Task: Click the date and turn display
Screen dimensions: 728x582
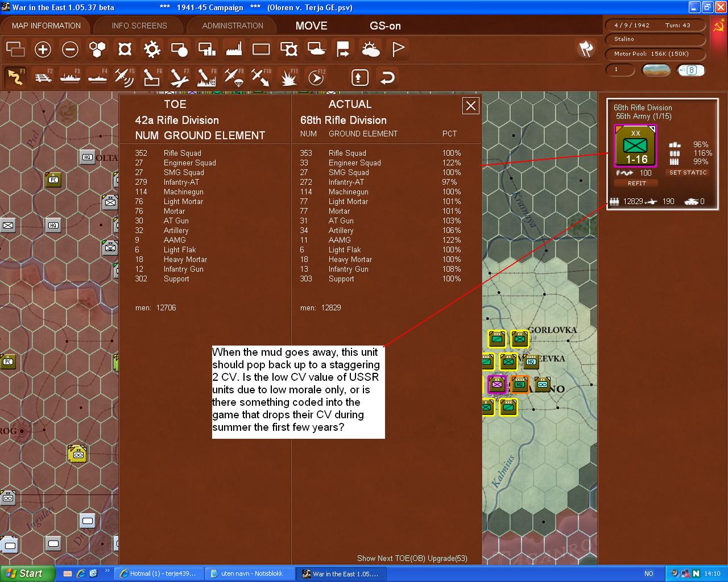Action: [655, 26]
